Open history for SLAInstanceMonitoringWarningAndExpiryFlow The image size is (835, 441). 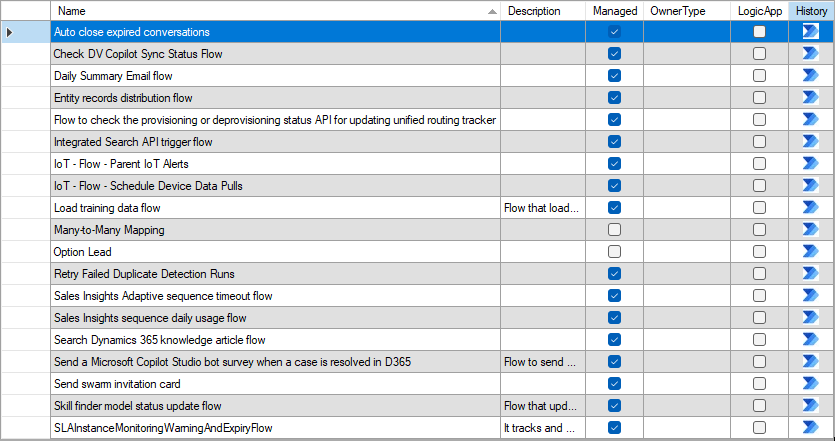811,428
